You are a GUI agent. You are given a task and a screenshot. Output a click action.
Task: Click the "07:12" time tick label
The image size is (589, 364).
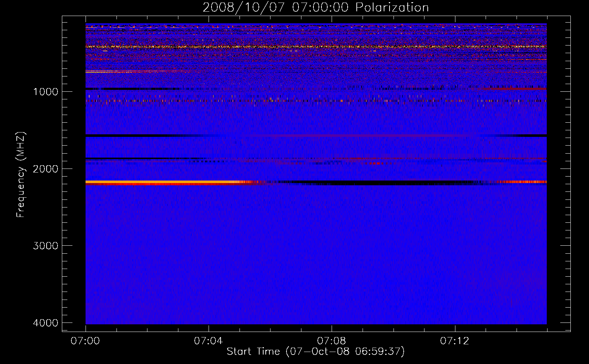455,341
